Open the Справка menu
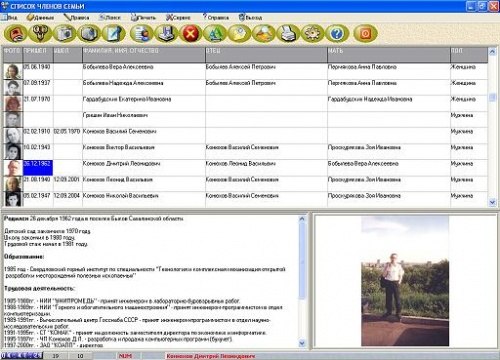Viewport: 500px width, 360px height. point(216,17)
